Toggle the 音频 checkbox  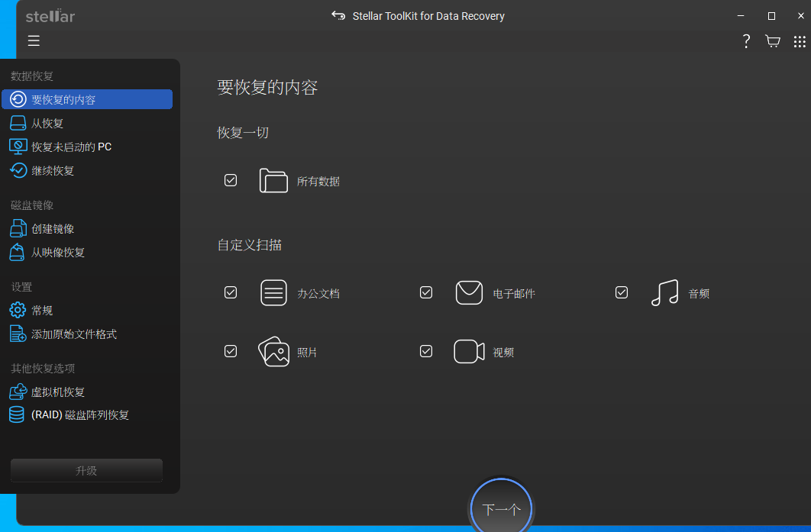click(622, 292)
